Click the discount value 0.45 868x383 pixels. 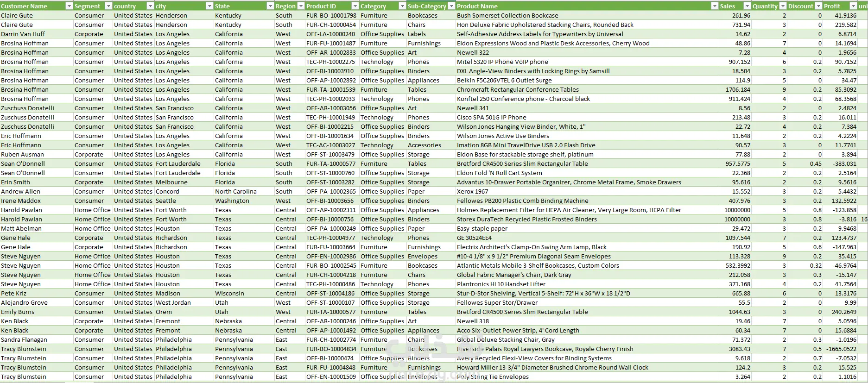pos(805,163)
